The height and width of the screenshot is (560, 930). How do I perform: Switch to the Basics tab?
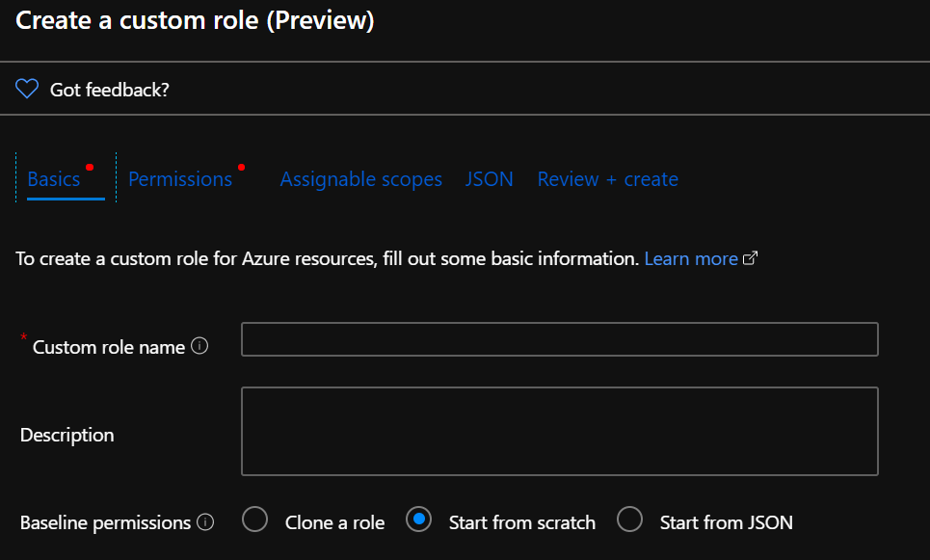pyautogui.click(x=54, y=179)
